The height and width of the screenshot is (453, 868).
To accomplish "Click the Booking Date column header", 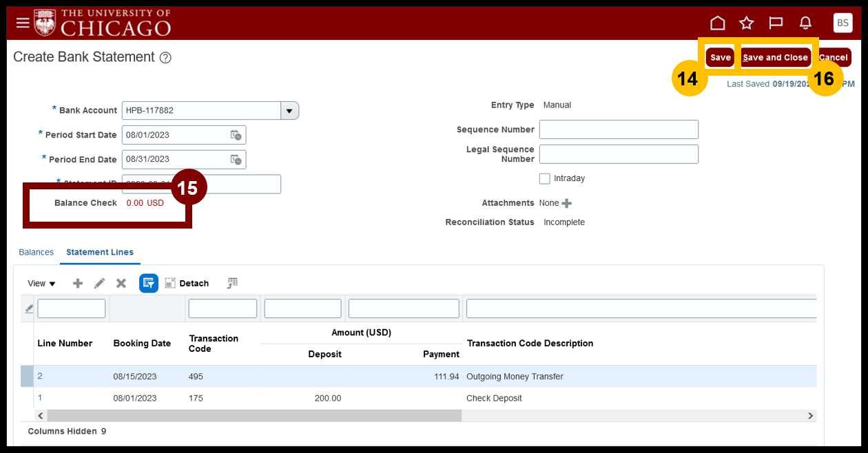I will point(142,344).
